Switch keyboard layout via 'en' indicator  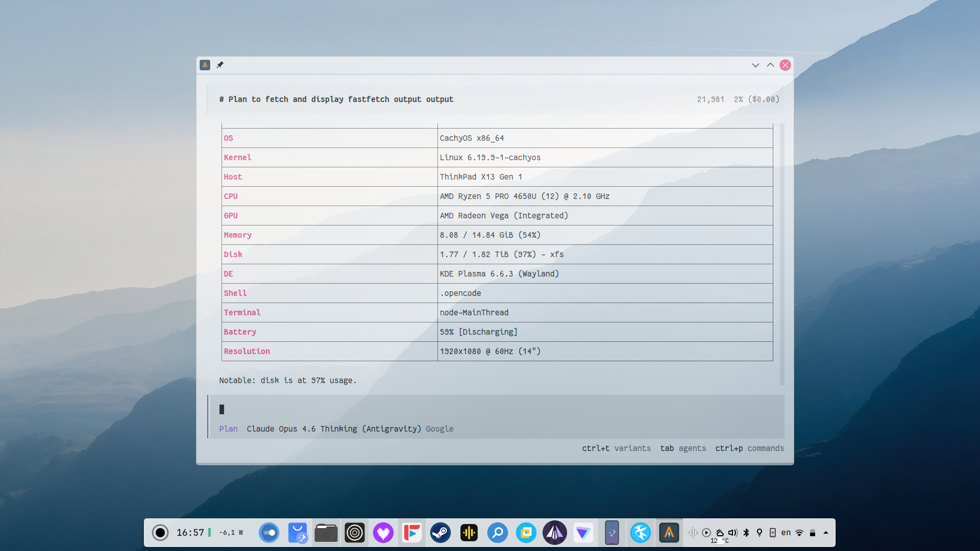[786, 533]
